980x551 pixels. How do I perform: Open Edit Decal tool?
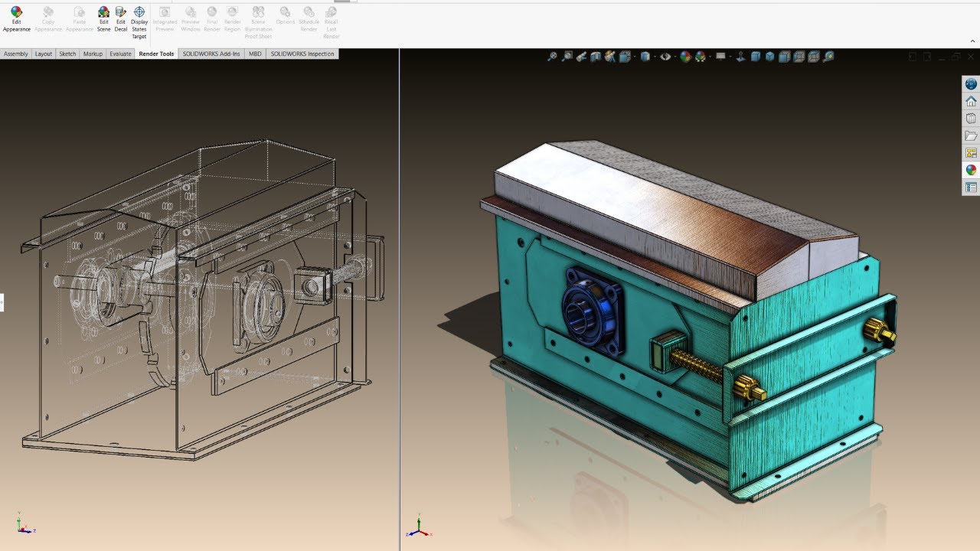pyautogui.click(x=121, y=20)
